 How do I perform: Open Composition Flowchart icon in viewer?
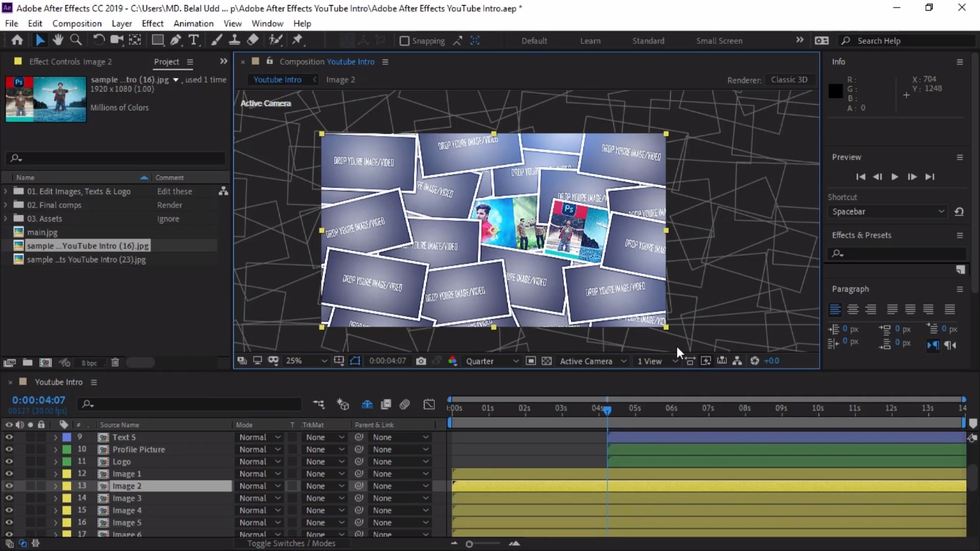click(x=737, y=361)
